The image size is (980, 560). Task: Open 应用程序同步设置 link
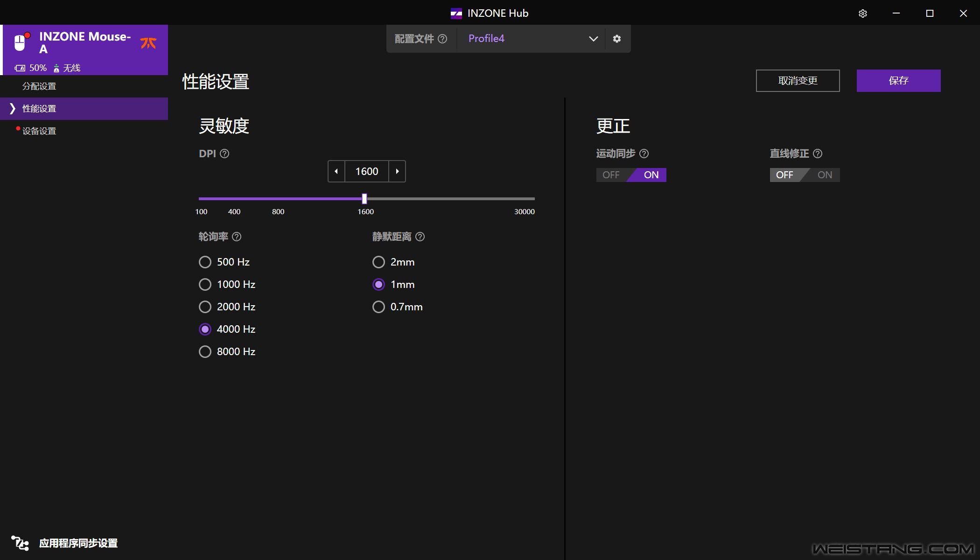pyautogui.click(x=78, y=543)
